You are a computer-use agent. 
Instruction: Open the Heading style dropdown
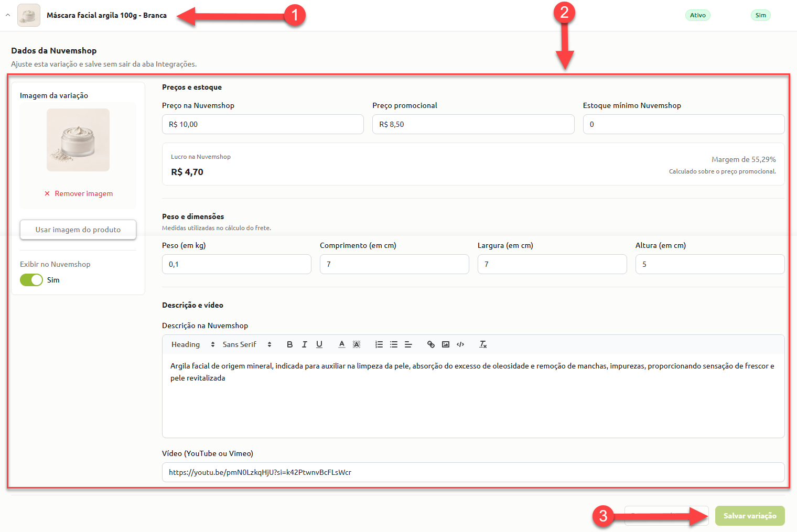click(193, 344)
